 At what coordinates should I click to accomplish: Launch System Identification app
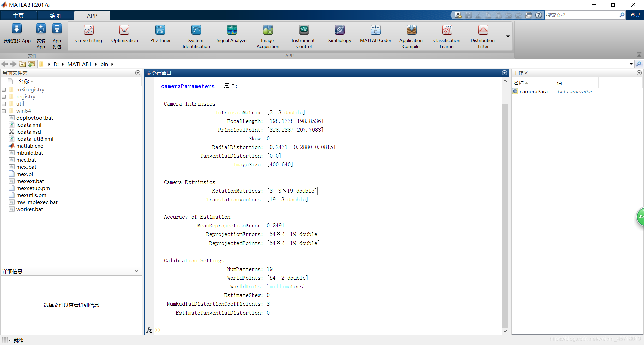tap(196, 37)
